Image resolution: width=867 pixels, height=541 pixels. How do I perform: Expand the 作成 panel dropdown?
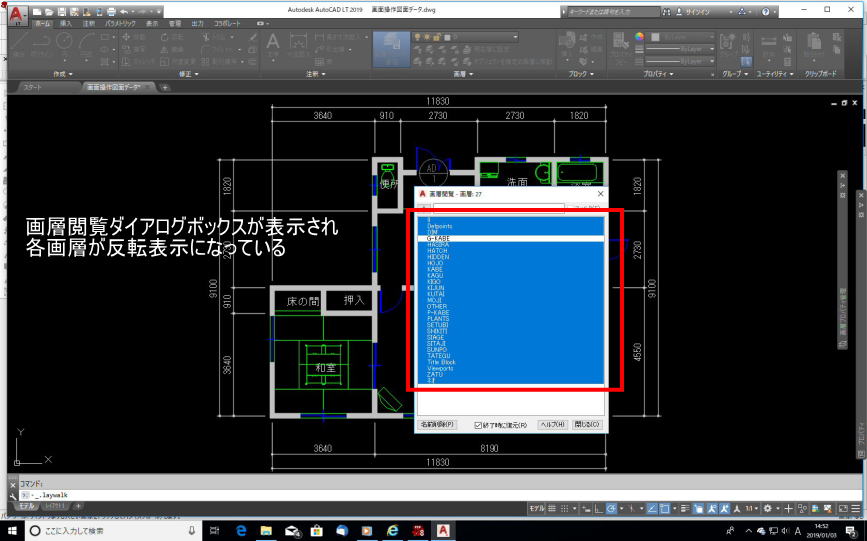pyautogui.click(x=62, y=74)
